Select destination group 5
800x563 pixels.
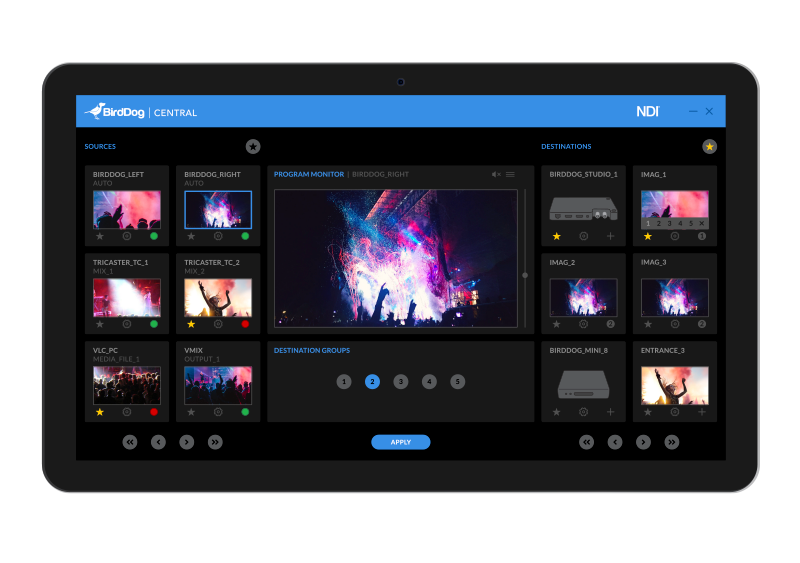tap(458, 381)
